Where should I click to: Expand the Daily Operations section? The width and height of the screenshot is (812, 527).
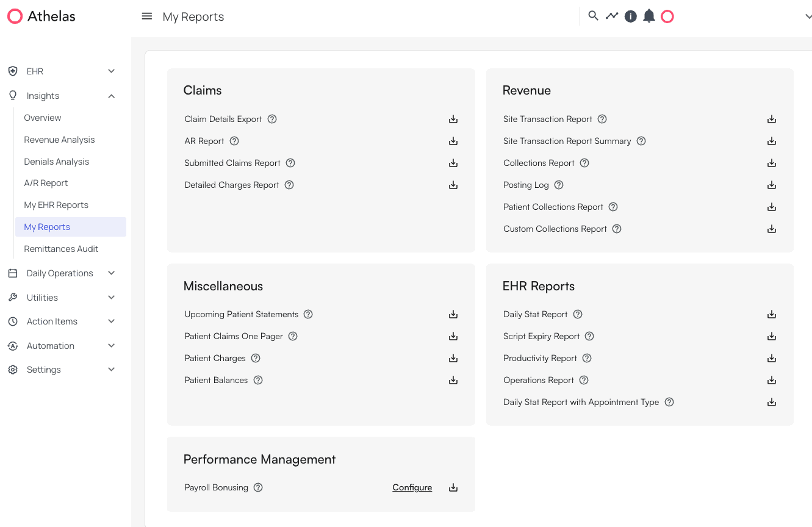[x=112, y=273]
